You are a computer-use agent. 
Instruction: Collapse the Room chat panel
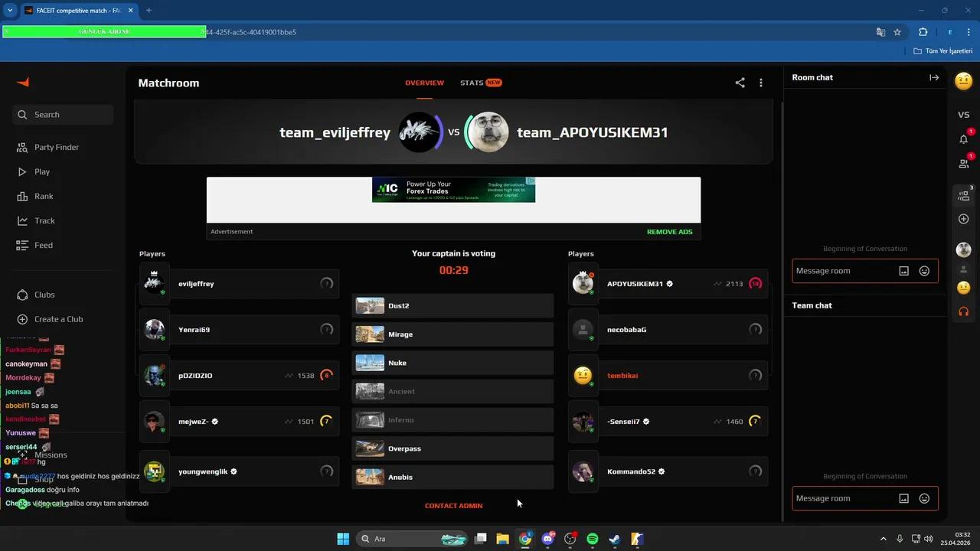click(934, 77)
